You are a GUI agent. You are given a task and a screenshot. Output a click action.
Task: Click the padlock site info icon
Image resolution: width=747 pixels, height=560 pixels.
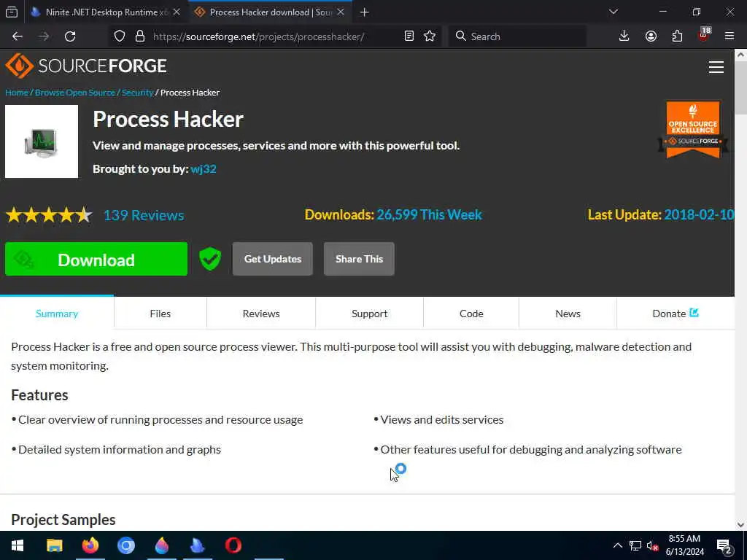tap(139, 36)
